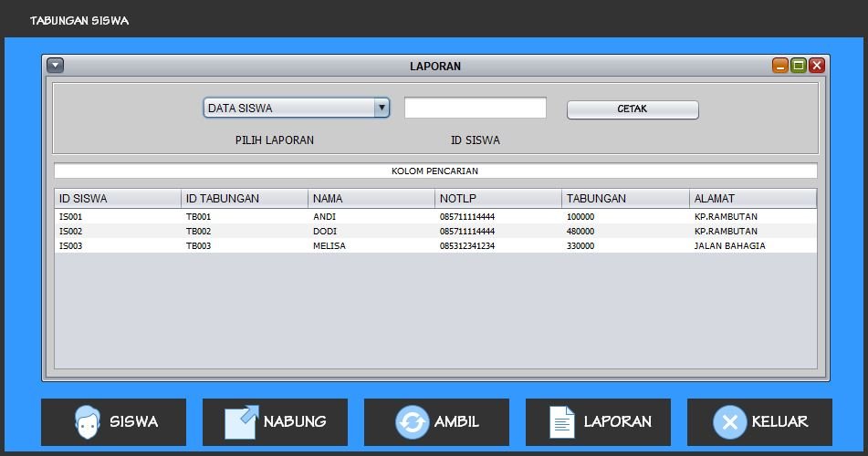
Task: Click the KELUAR X icon
Action: 728,422
